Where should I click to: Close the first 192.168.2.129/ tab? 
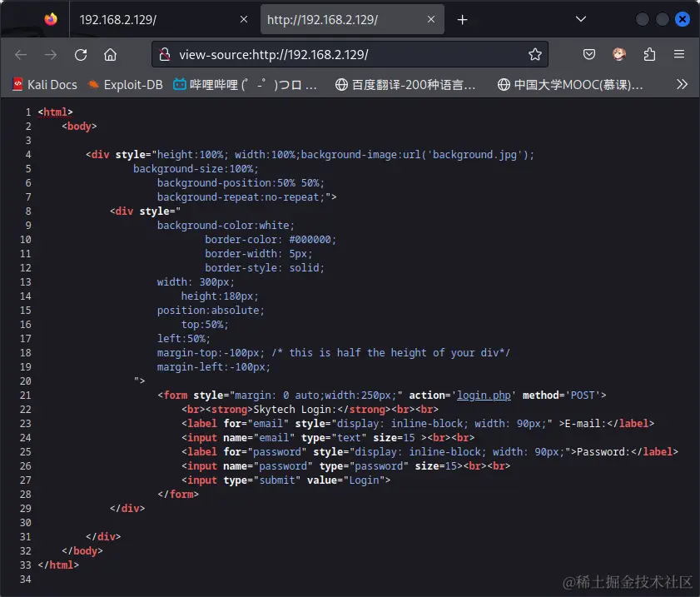point(244,19)
